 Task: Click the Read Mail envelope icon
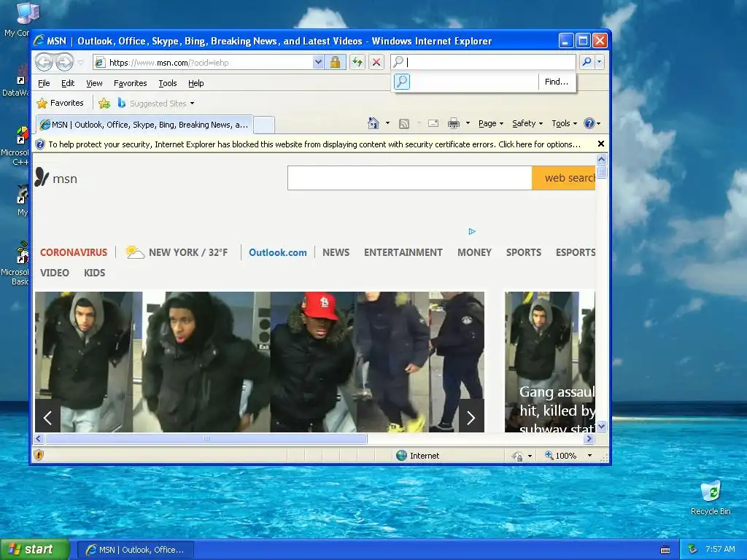pos(433,123)
